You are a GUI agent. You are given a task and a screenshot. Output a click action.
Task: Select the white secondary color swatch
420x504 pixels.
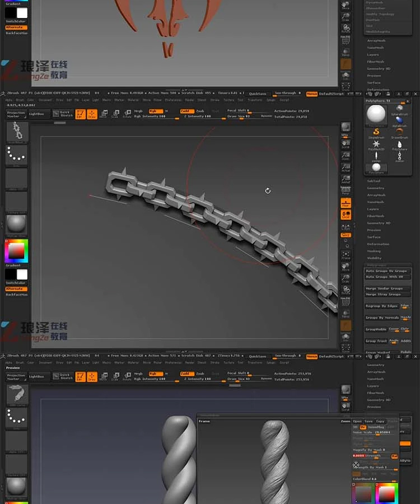[x=22, y=274]
